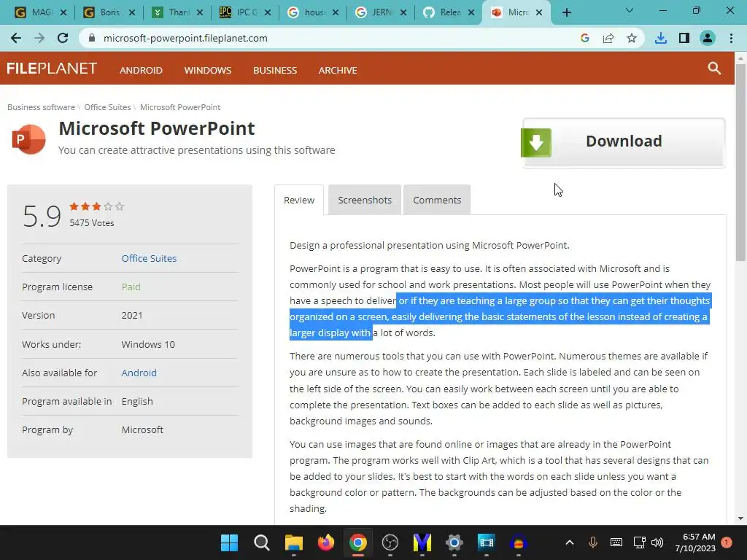Close the IPC G browser tab
This screenshot has height=560, width=747.
pos(268,12)
